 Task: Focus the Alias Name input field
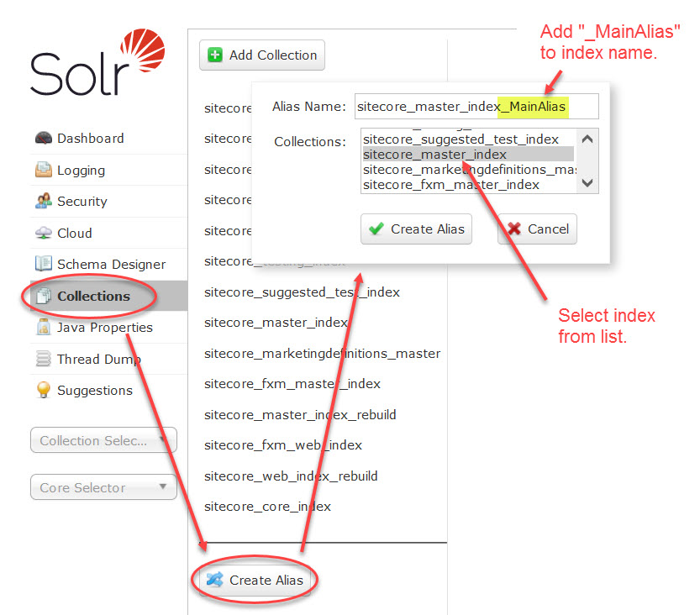pos(476,106)
